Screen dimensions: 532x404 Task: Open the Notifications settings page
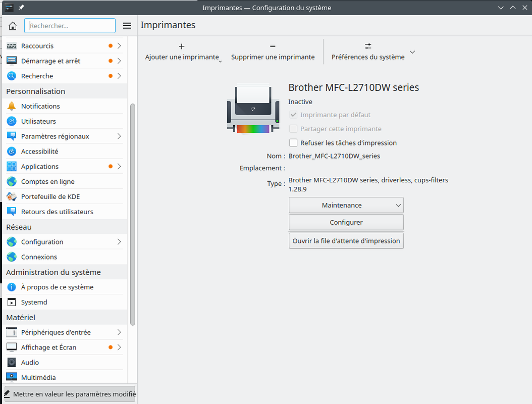pos(65,106)
